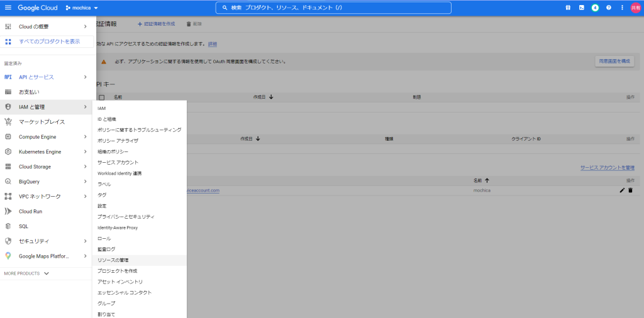This screenshot has height=318, width=644.
Task: Open the Cloud Shell terminal icon
Action: (582, 8)
